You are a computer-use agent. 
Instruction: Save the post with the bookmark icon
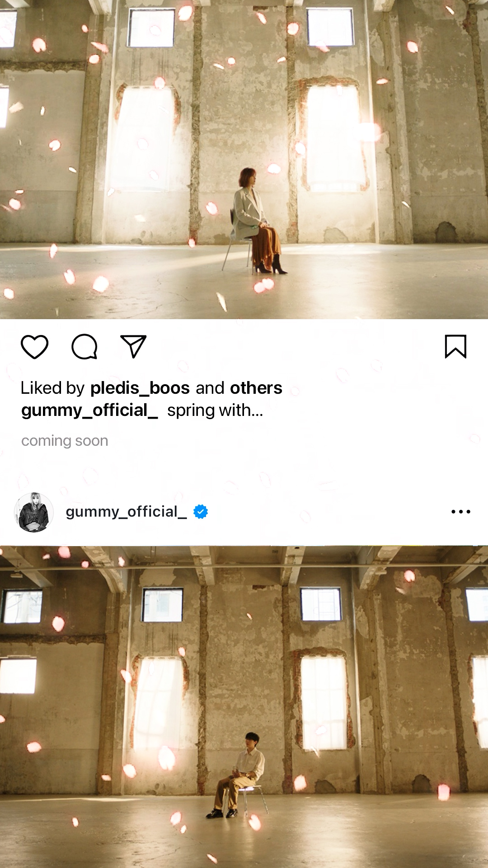[455, 346]
